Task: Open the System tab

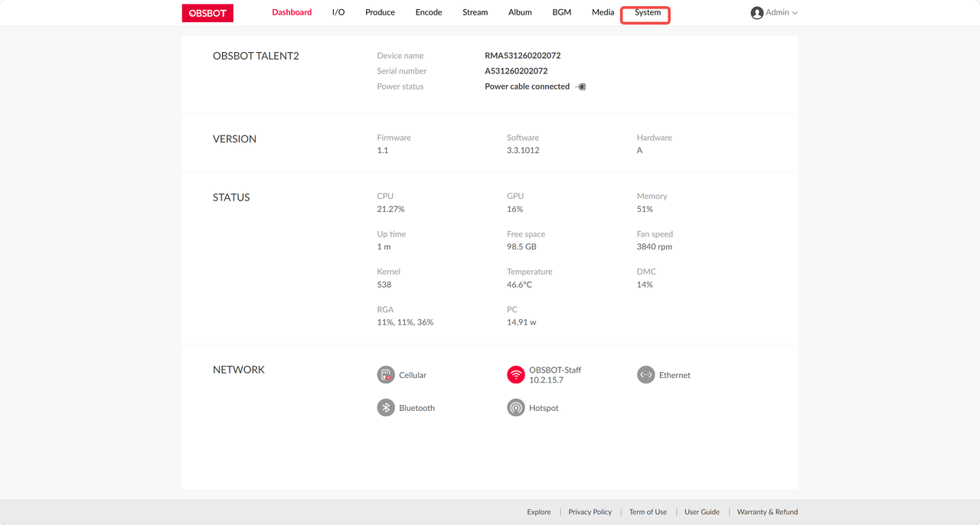Action: click(x=648, y=12)
